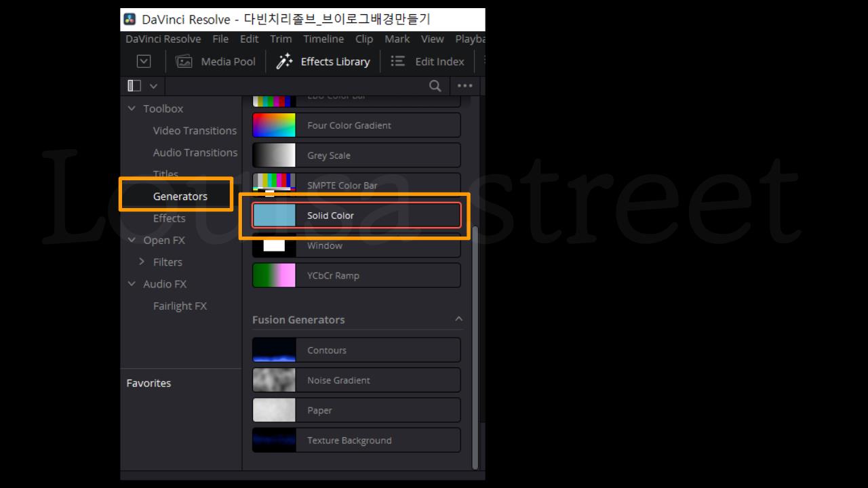The width and height of the screenshot is (868, 488).
Task: Click the Four Color Gradient thumbnail
Action: tap(274, 125)
